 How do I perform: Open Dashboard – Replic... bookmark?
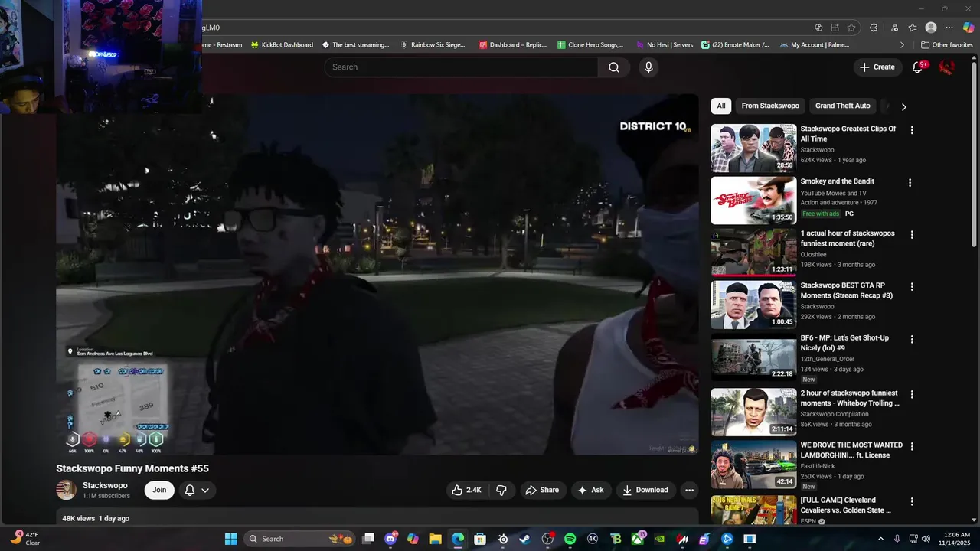[512, 45]
